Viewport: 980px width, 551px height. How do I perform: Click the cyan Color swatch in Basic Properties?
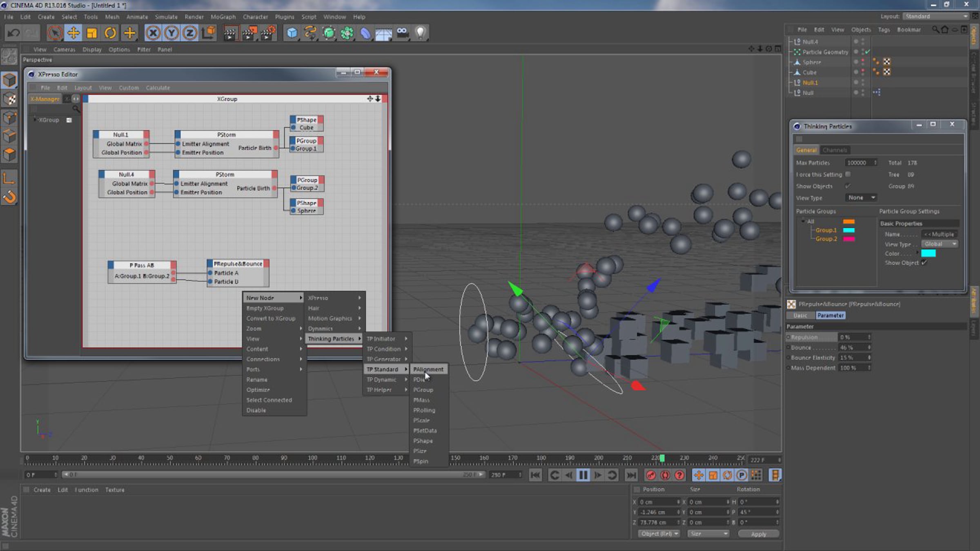coord(928,253)
